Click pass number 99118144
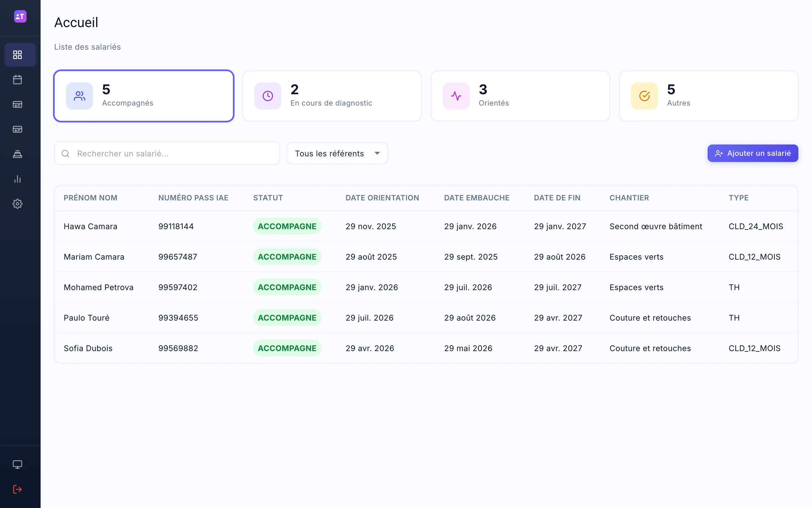Viewport: 812px width, 508px height. pyautogui.click(x=176, y=226)
